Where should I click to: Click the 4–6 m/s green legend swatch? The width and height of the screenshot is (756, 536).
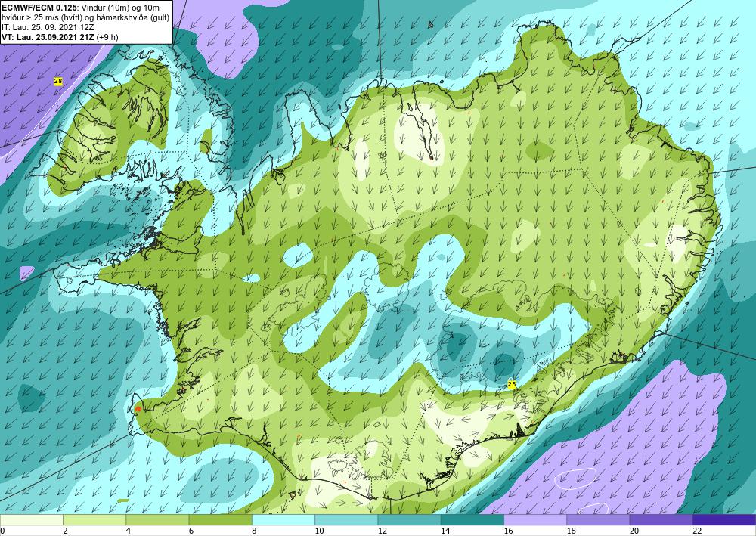157,520
